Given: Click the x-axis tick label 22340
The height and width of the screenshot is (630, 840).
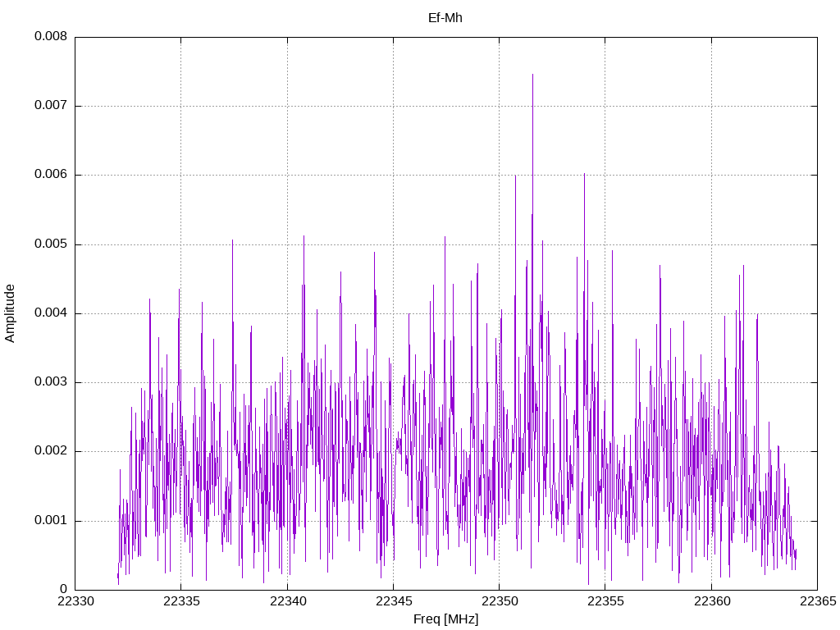Looking at the screenshot, I should 288,601.
